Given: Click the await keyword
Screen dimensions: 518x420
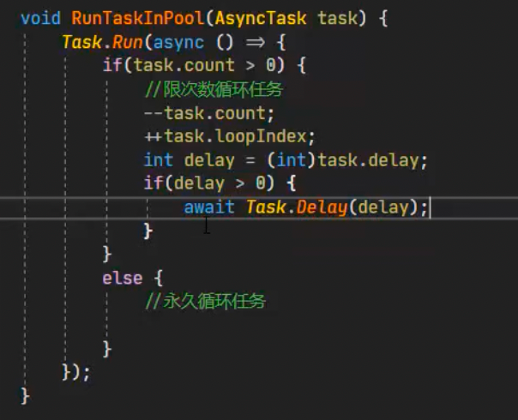Looking at the screenshot, I should pos(209,207).
